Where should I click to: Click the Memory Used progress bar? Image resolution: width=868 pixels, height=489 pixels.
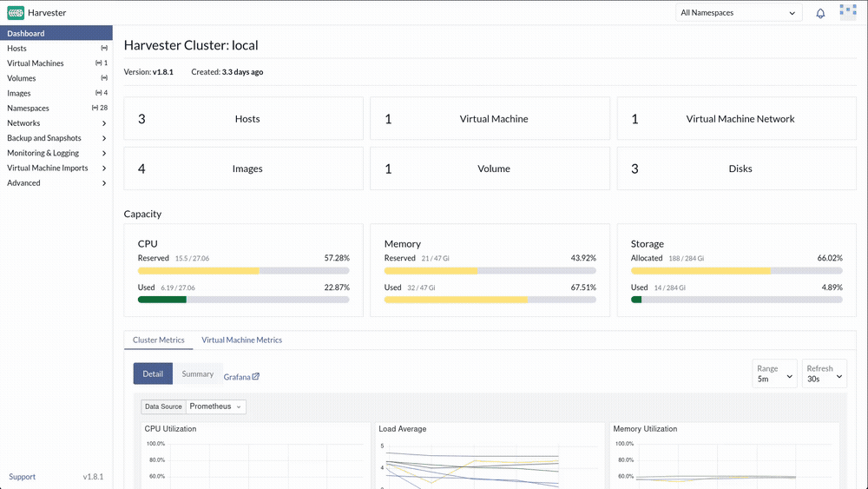tap(490, 300)
